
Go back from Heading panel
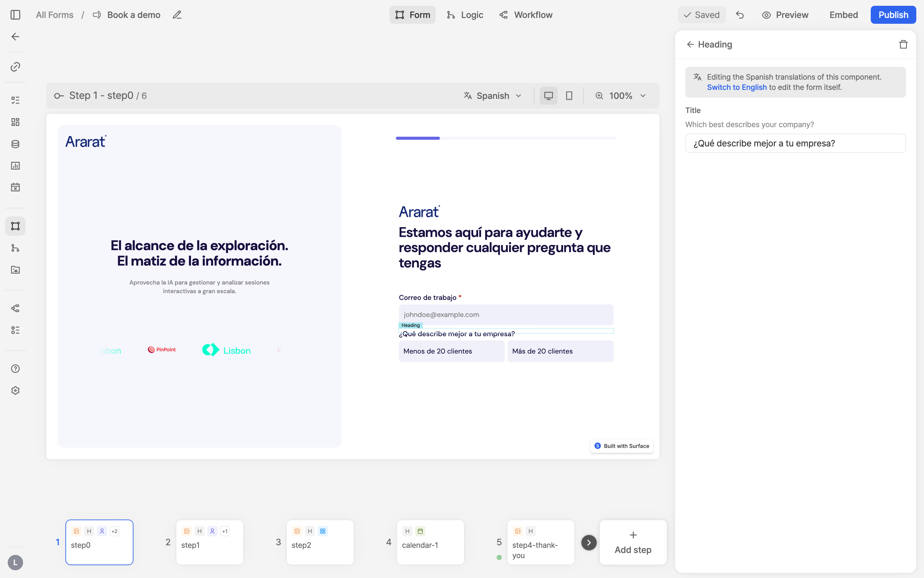point(690,44)
